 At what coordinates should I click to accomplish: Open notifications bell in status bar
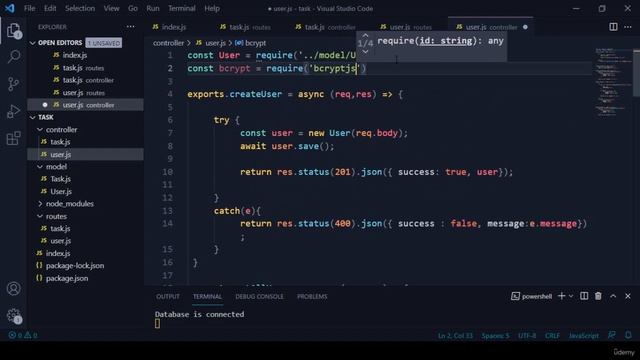coord(628,335)
